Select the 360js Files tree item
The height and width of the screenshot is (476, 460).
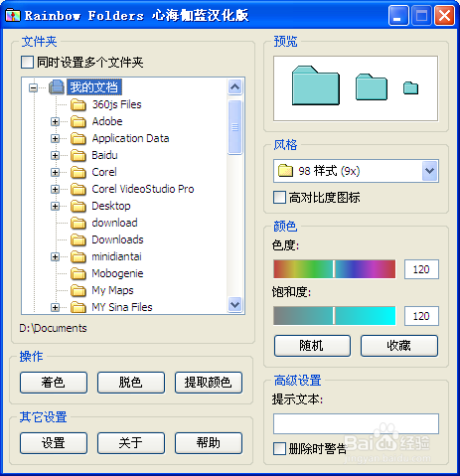tap(116, 104)
